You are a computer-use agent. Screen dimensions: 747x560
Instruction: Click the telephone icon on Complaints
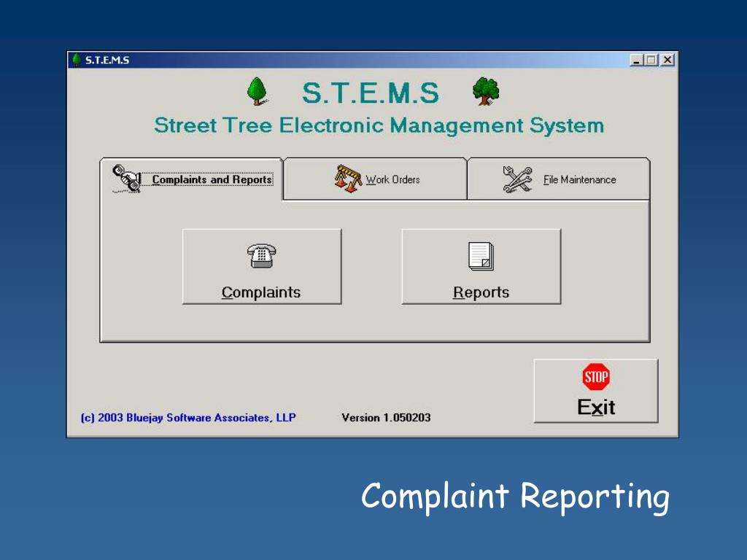(262, 256)
